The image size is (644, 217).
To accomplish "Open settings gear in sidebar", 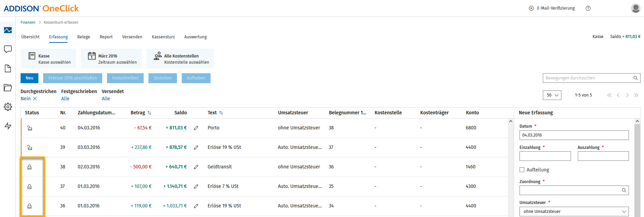I will 8,107.
